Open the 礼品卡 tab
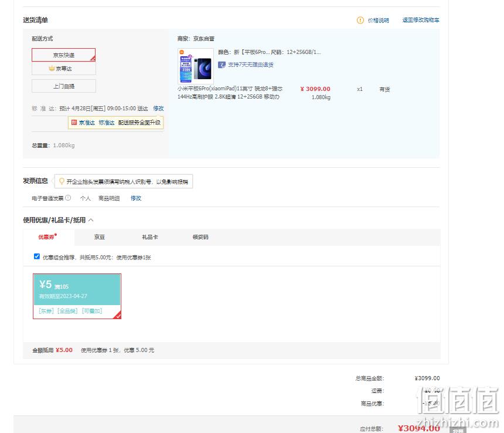 click(x=150, y=237)
